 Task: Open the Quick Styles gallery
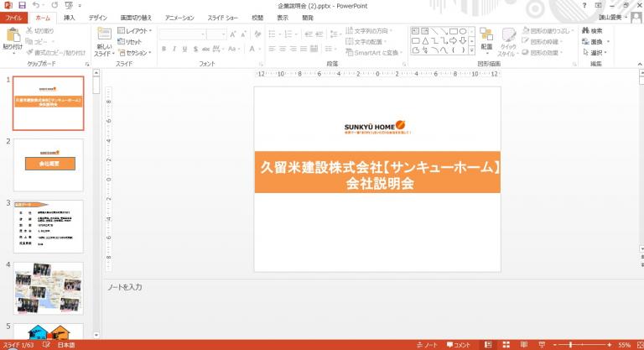508,42
